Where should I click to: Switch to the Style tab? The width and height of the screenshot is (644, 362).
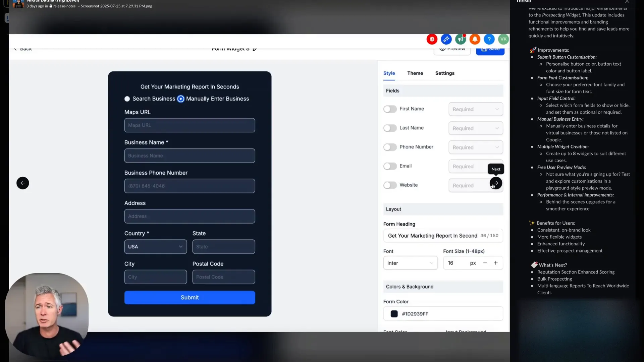point(389,73)
